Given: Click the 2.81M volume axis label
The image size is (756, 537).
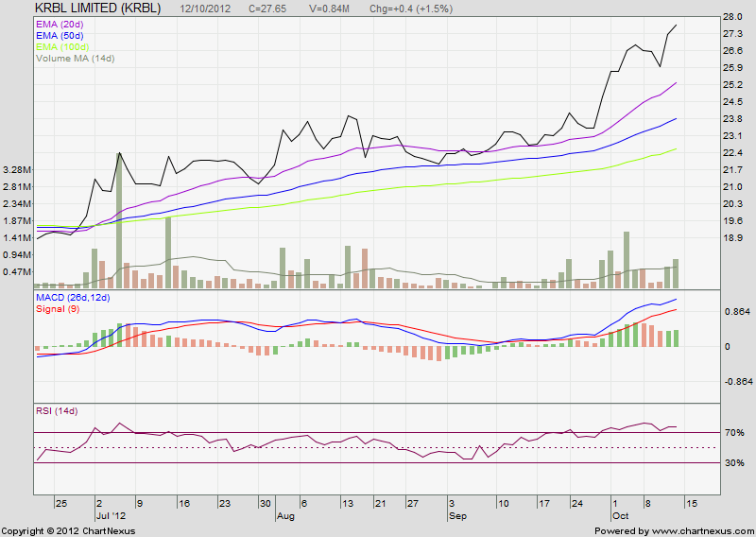Looking at the screenshot, I should [x=17, y=186].
